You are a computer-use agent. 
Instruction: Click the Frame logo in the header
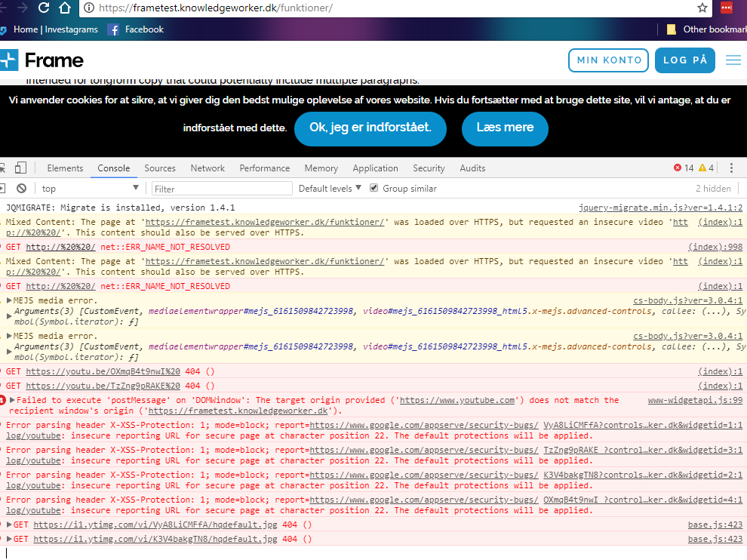pos(42,60)
